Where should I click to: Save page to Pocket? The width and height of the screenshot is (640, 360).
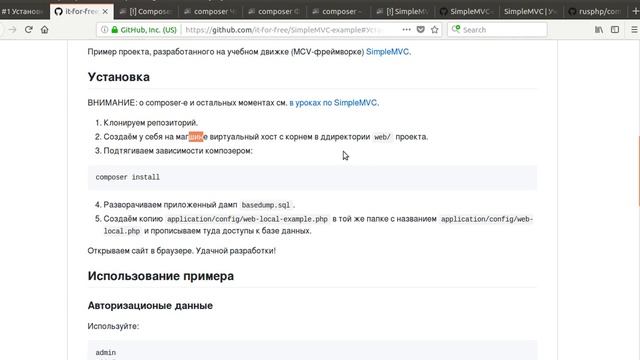[x=420, y=29]
